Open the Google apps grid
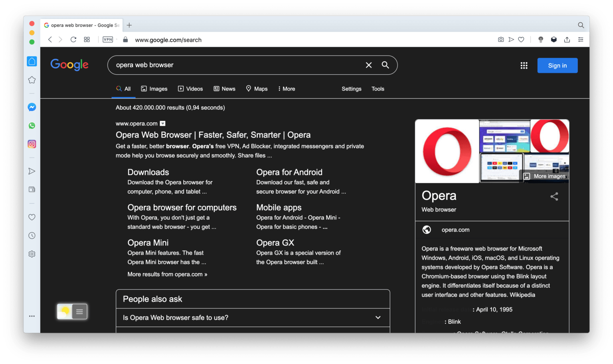Screen dimensions: 613x364 click(524, 65)
